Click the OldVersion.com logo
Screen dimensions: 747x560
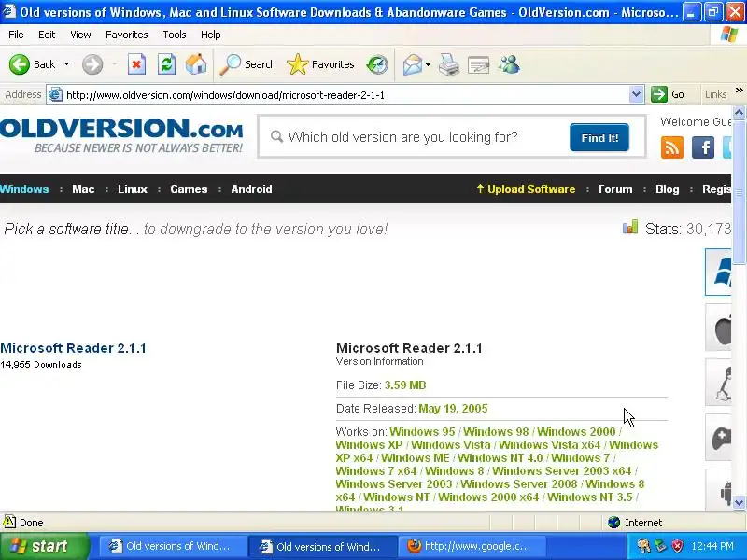(121, 135)
